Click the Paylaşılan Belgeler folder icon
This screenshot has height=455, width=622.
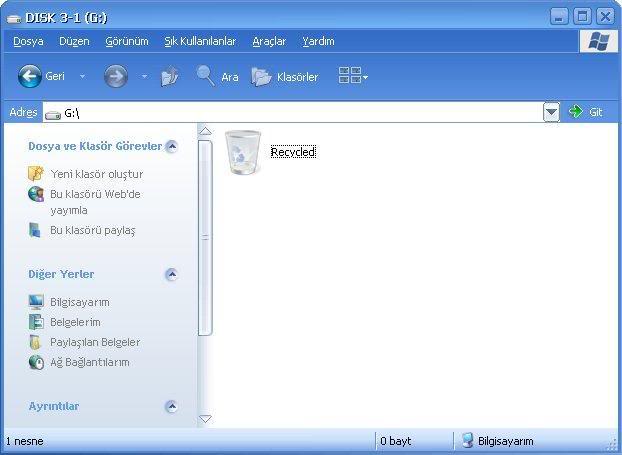point(35,342)
